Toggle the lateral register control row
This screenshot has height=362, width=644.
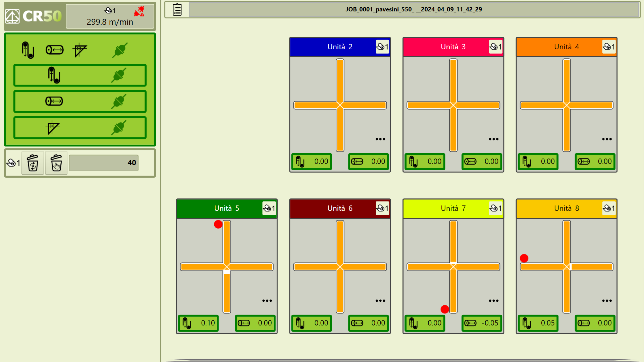[x=80, y=101]
